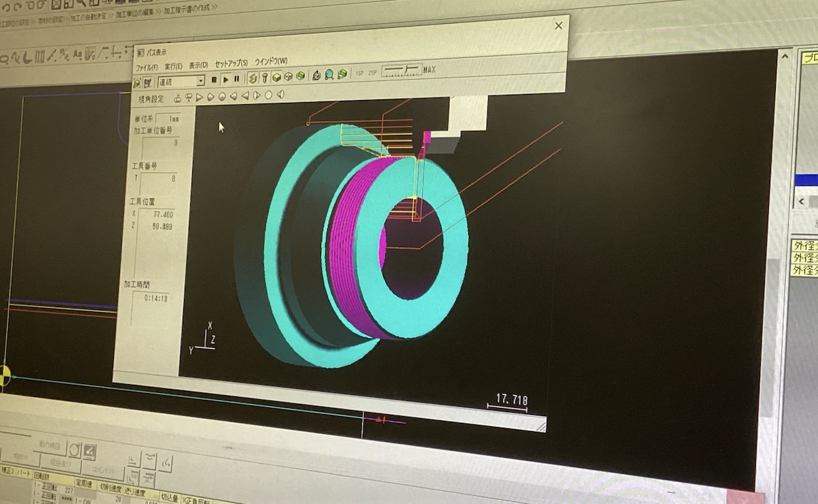Viewport: 818px width, 504px height.
Task: Click the 視角設定 label
Action: click(x=151, y=99)
